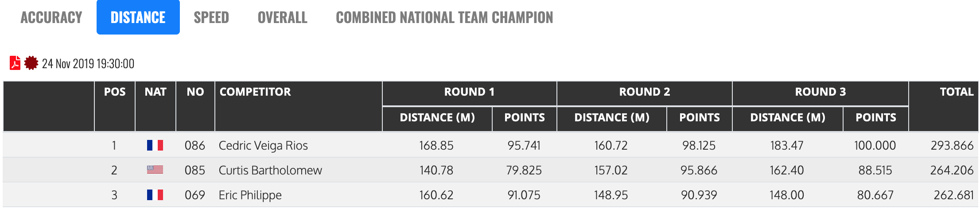Screen dimensions: 980x209
Task: Click French flag beside Cedric Veiga Rios
Action: click(x=155, y=145)
